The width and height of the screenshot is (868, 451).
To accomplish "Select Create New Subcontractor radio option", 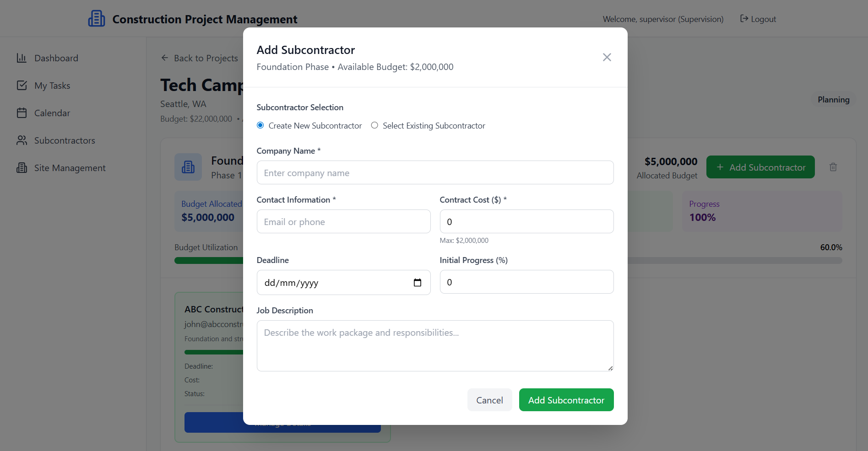I will coord(260,125).
